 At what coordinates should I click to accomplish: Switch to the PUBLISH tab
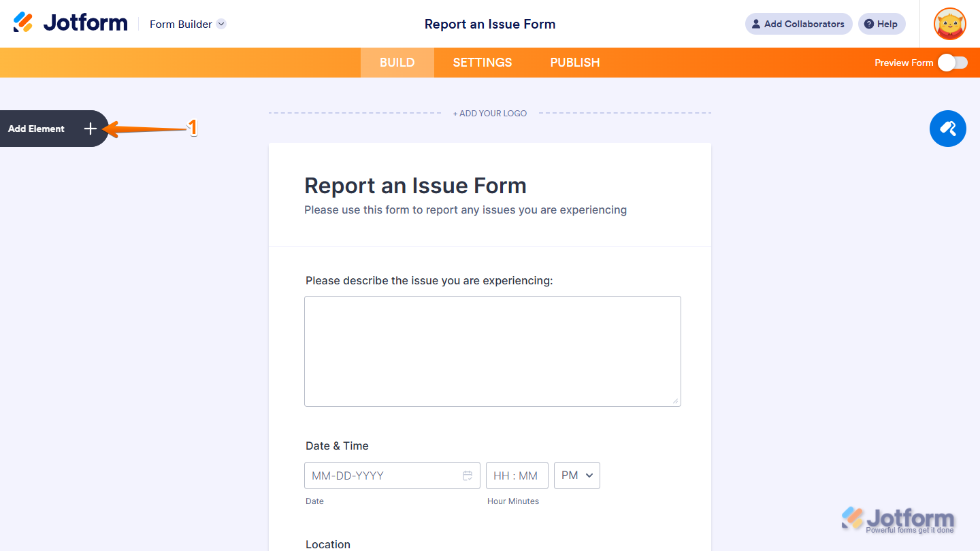pyautogui.click(x=574, y=62)
